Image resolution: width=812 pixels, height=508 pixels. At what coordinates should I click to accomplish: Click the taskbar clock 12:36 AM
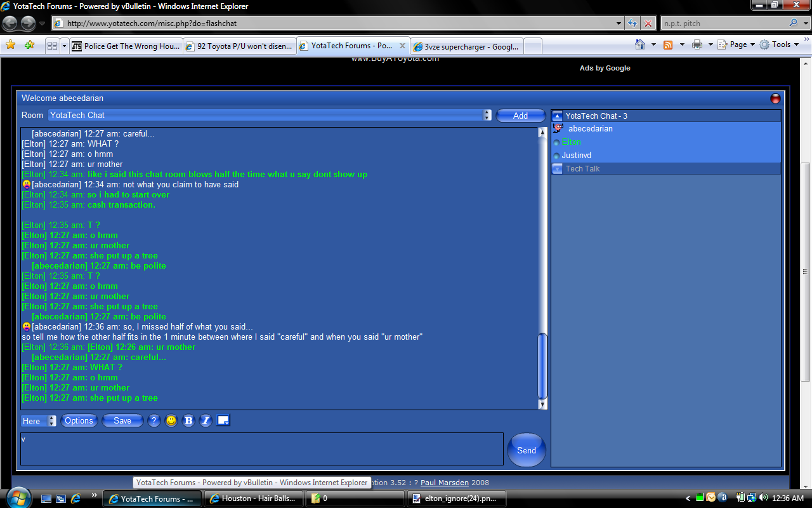click(x=789, y=498)
